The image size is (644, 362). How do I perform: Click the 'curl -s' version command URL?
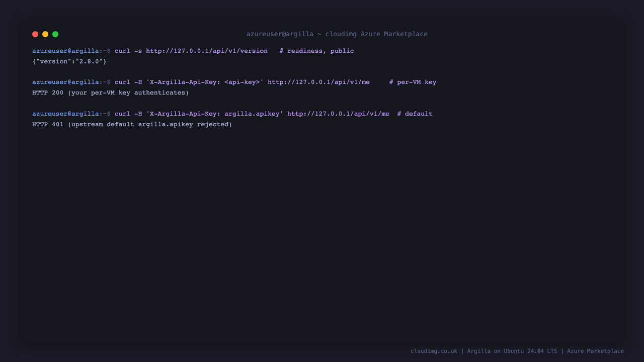pos(207,51)
